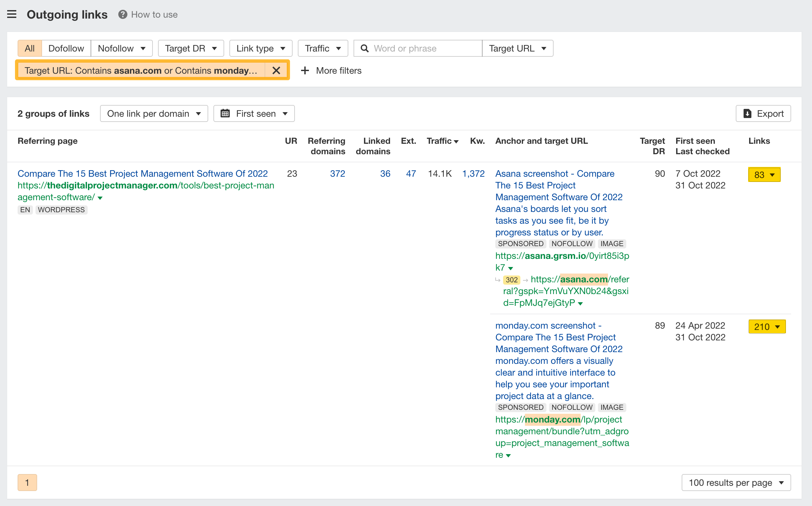
Task: Click the IMAGE tag in monday.com row
Action: (612, 407)
